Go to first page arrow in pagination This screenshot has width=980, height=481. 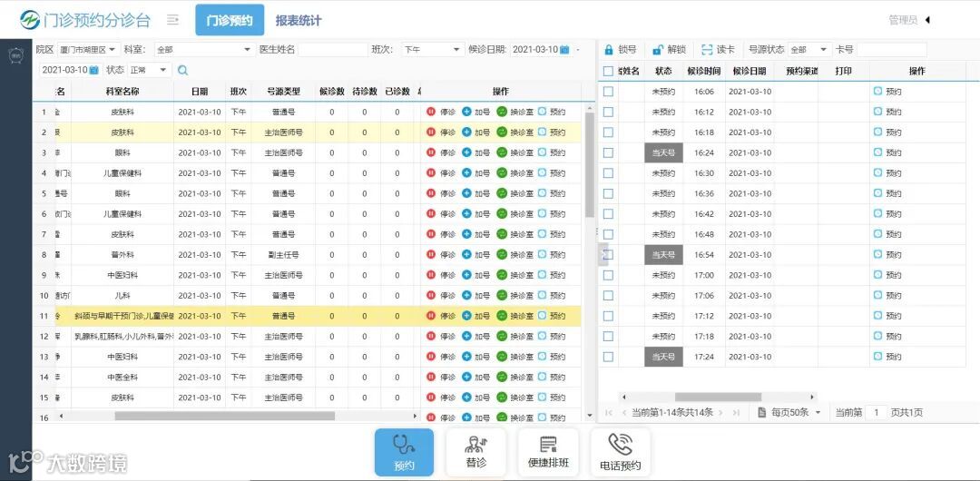coord(608,412)
